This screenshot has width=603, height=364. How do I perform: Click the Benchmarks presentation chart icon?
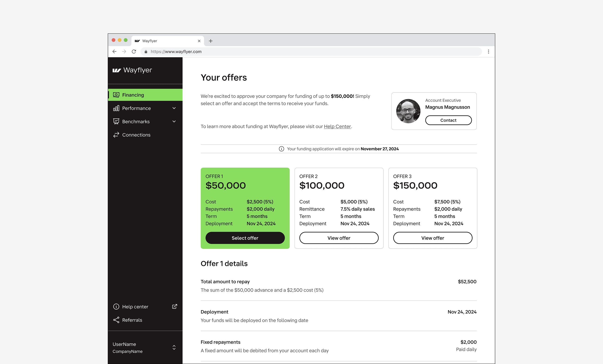point(116,121)
